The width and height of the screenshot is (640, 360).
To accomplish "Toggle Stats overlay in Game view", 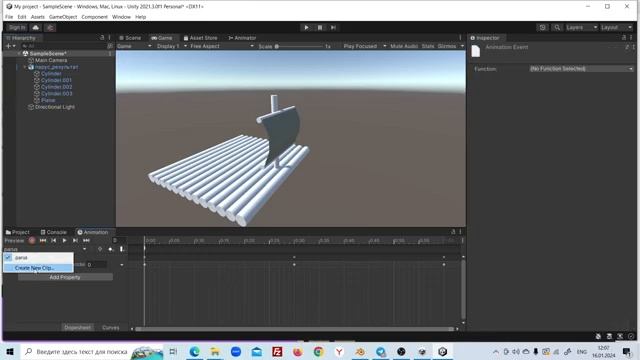I will pos(428,46).
